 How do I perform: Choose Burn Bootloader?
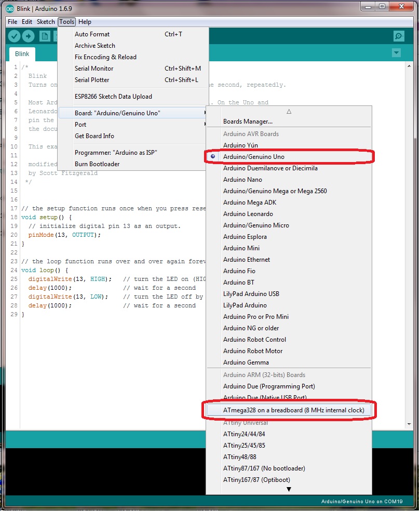(x=133, y=164)
